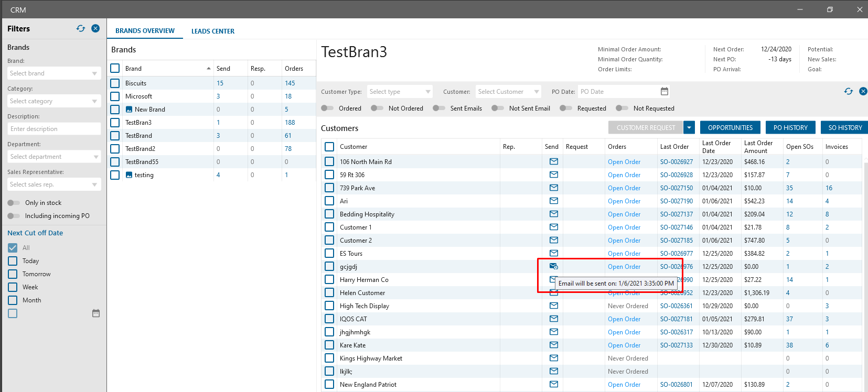Open Opportunities for TestBran3
Image resolution: width=868 pixels, height=392 pixels.
[x=730, y=127]
